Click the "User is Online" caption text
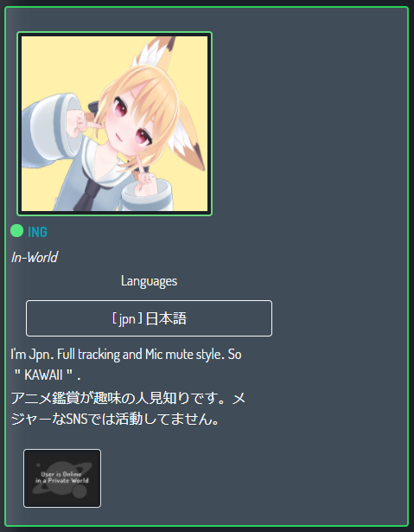Image resolution: width=414 pixels, height=532 pixels. (x=61, y=474)
